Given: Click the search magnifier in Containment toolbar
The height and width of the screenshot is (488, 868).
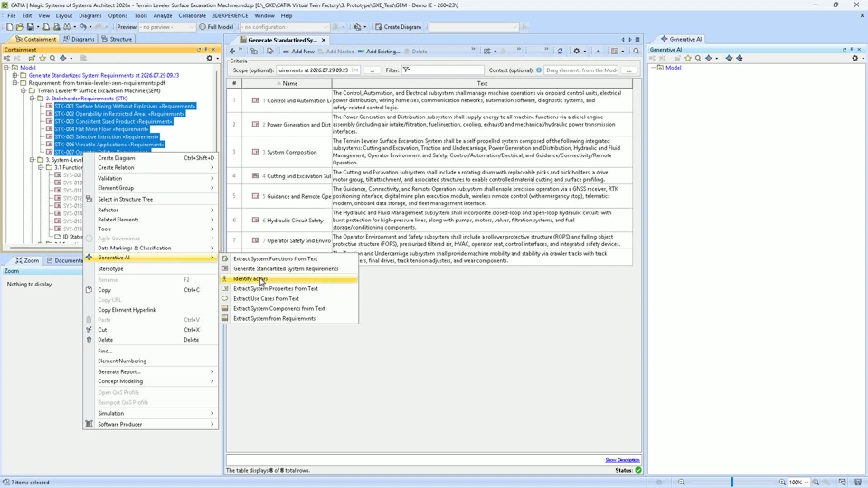Looking at the screenshot, I should coord(52,58).
